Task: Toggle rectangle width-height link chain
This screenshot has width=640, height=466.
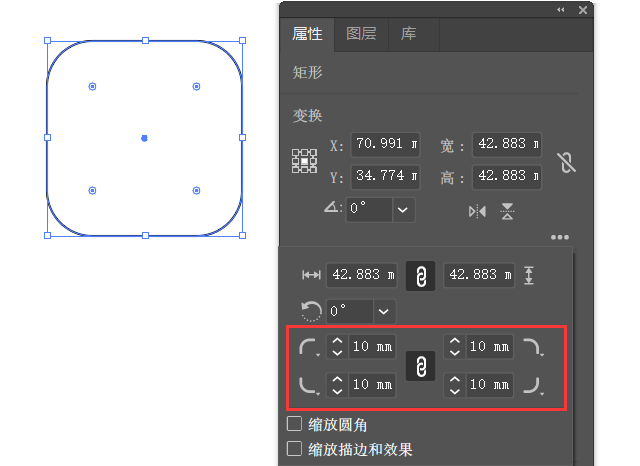Action: (421, 275)
